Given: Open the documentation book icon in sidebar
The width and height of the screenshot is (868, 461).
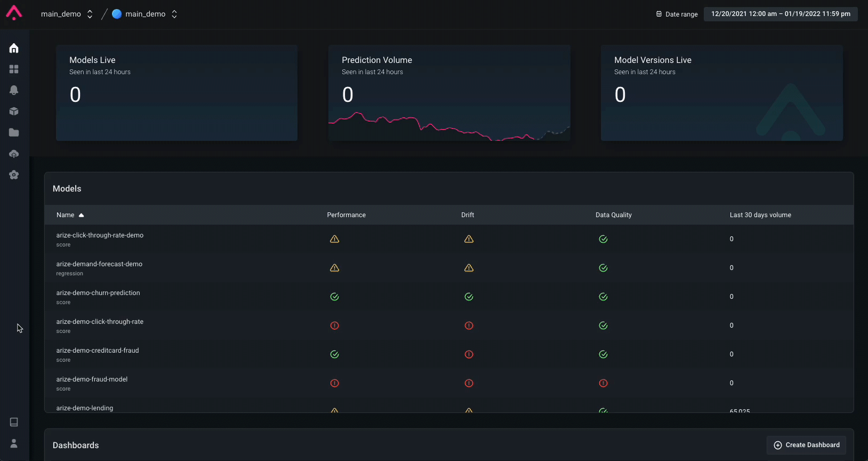Looking at the screenshot, I should [14, 422].
